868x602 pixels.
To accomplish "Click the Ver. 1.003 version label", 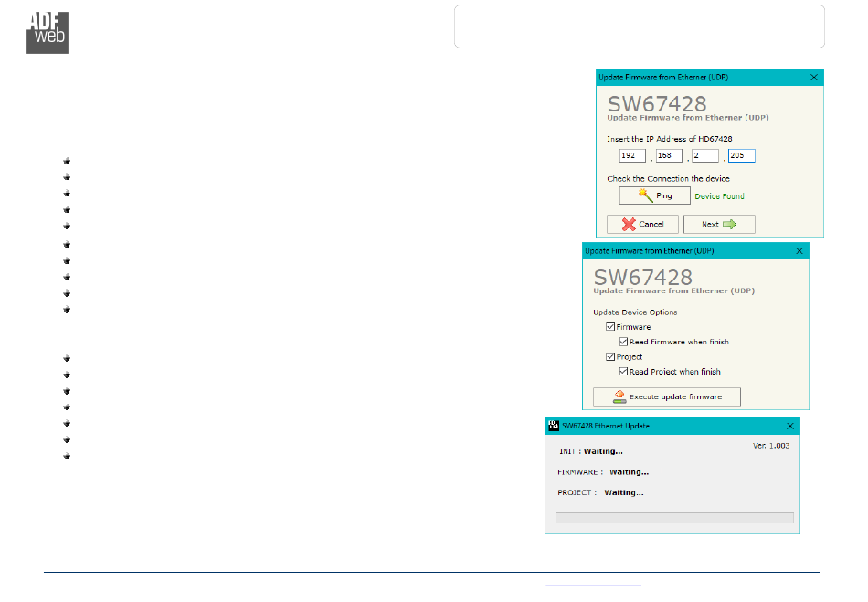I will [x=771, y=446].
